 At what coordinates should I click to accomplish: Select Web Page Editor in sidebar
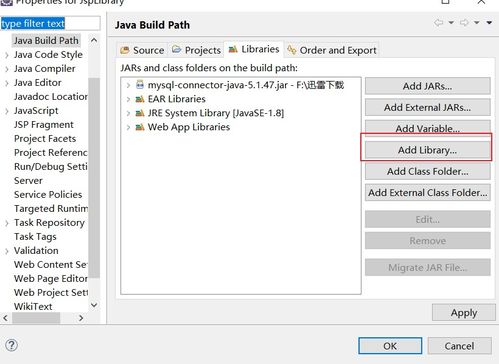pos(51,279)
